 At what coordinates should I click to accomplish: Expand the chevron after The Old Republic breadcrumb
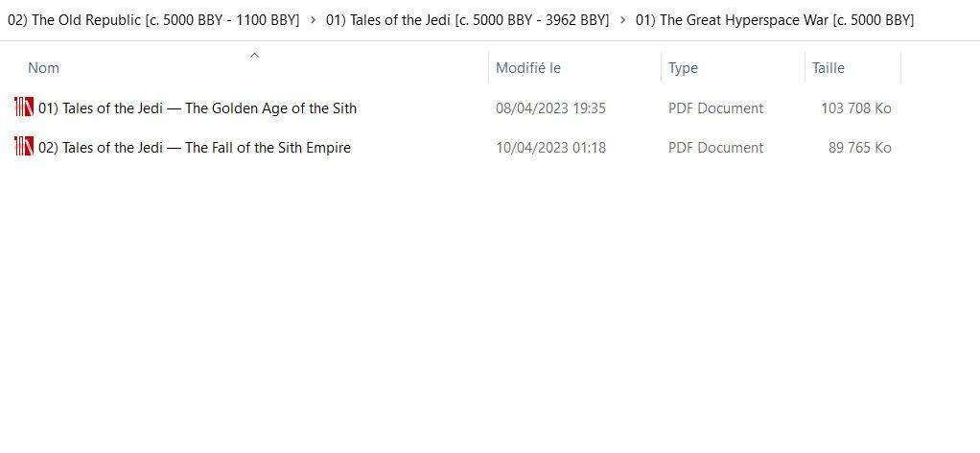[x=314, y=20]
